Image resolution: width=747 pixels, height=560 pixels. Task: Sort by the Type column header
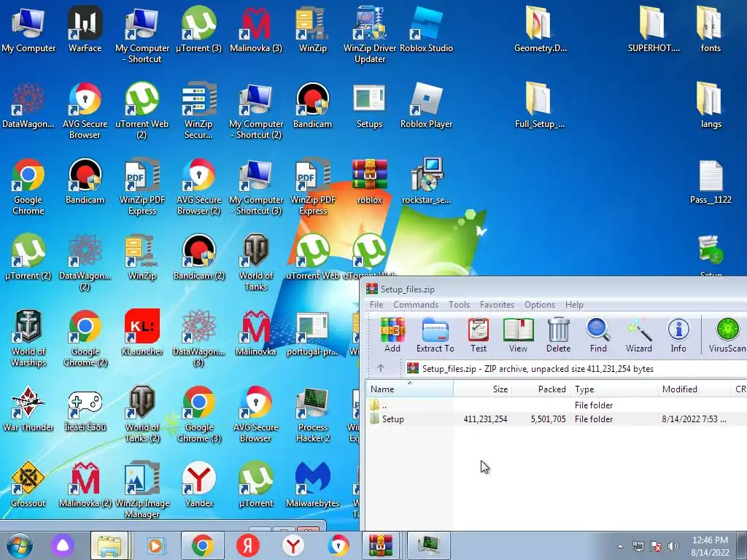[x=614, y=389]
